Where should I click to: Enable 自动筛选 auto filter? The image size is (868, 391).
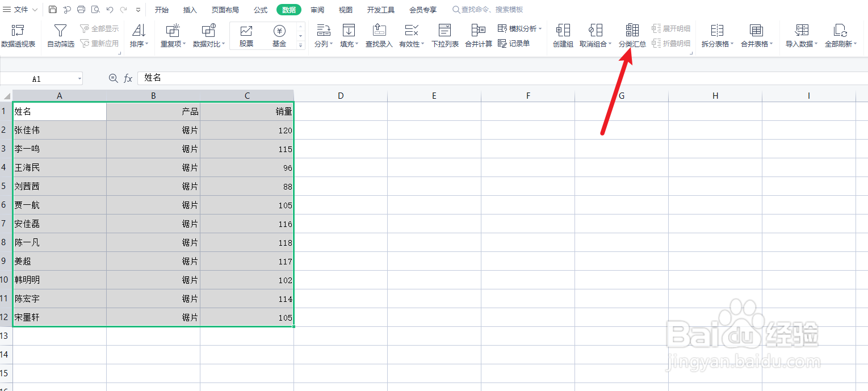(x=61, y=36)
